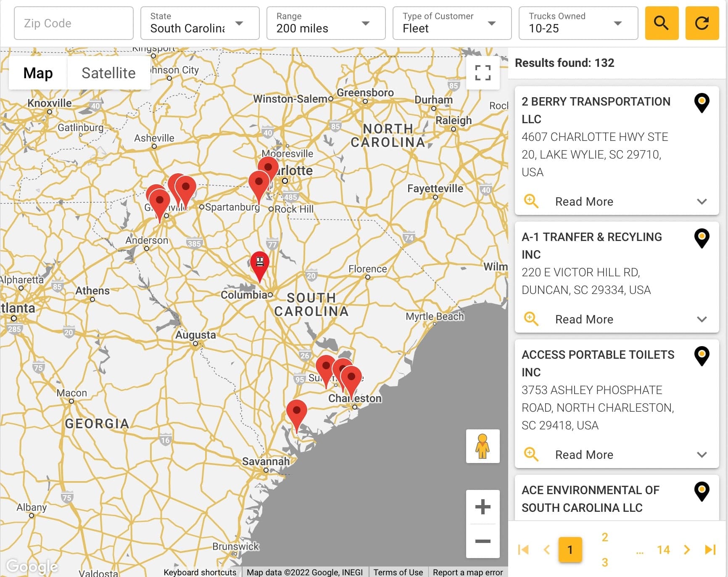Image resolution: width=728 pixels, height=577 pixels.
Task: Click the Street View pegman icon
Action: pos(483,446)
